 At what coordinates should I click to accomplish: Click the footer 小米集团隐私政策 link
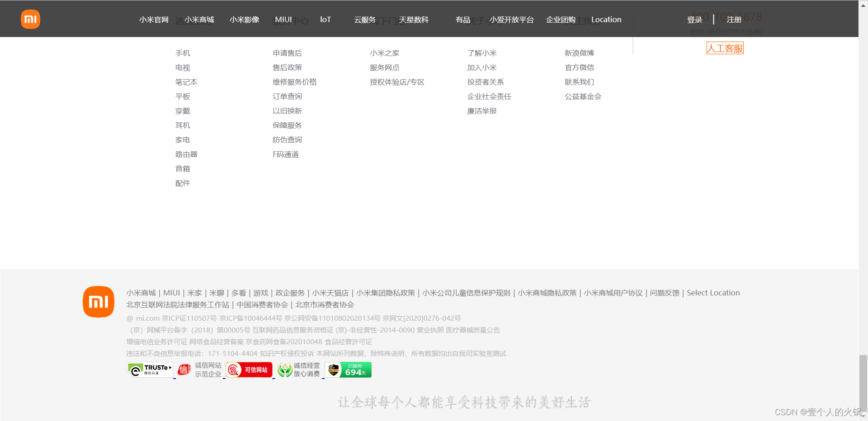click(x=386, y=293)
